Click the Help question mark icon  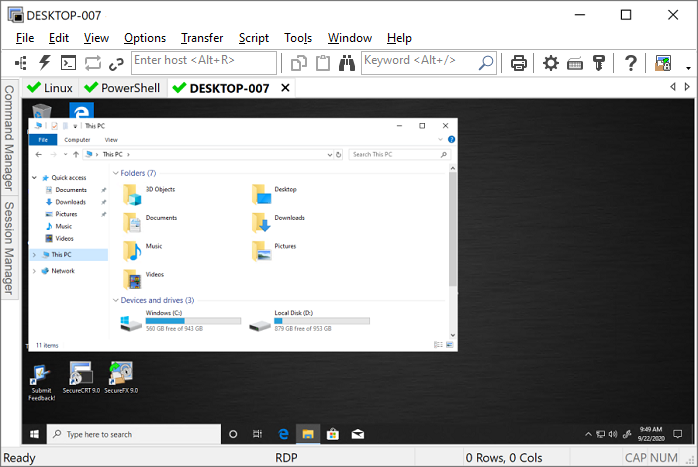point(631,63)
